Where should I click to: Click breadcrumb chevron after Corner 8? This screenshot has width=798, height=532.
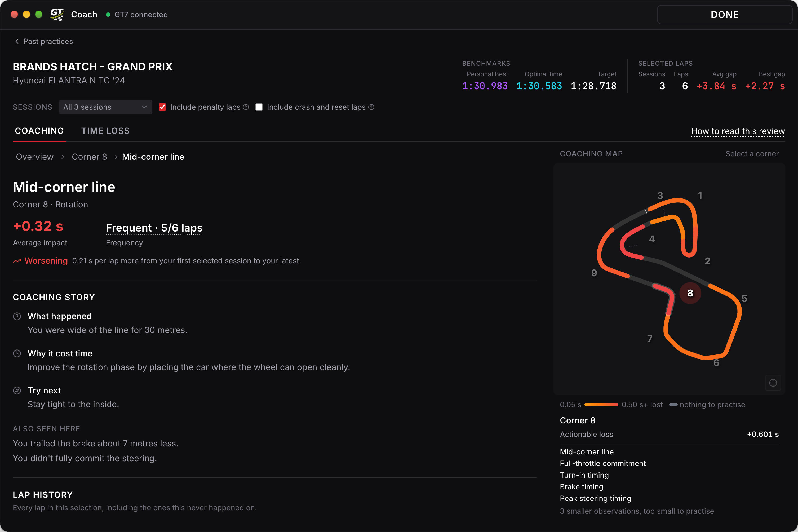[x=116, y=157]
